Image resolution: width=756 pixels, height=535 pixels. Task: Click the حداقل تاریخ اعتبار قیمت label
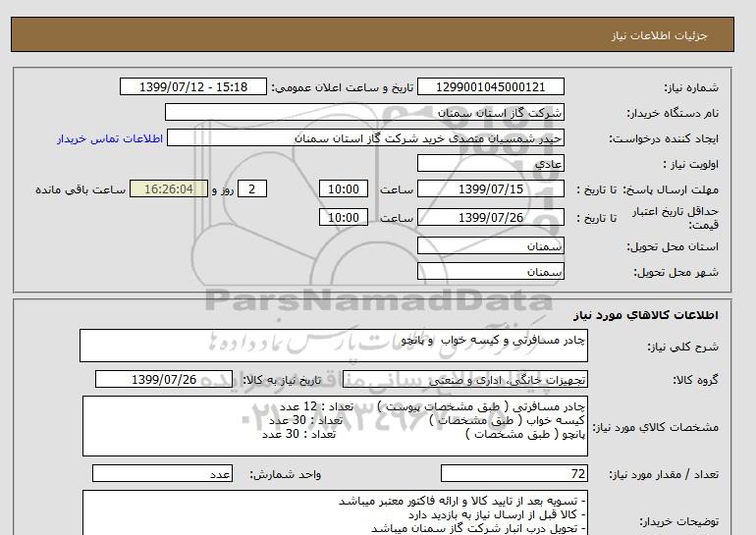[x=675, y=218]
